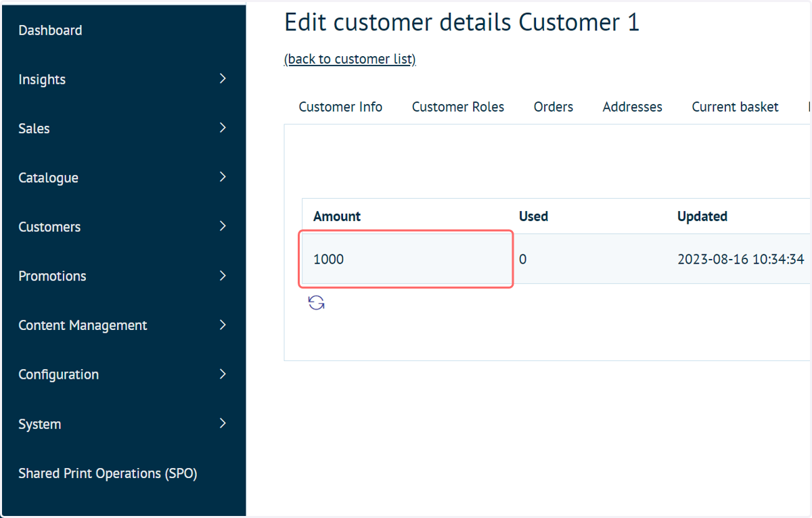Expand the Configuration chevron arrow

point(223,374)
